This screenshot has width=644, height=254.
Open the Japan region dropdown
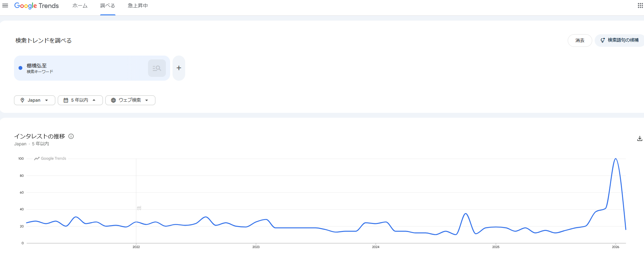coord(35,100)
